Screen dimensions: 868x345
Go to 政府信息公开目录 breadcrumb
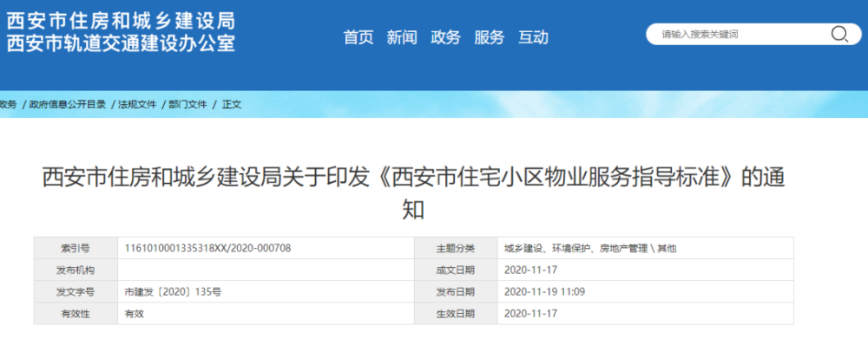click(x=68, y=104)
